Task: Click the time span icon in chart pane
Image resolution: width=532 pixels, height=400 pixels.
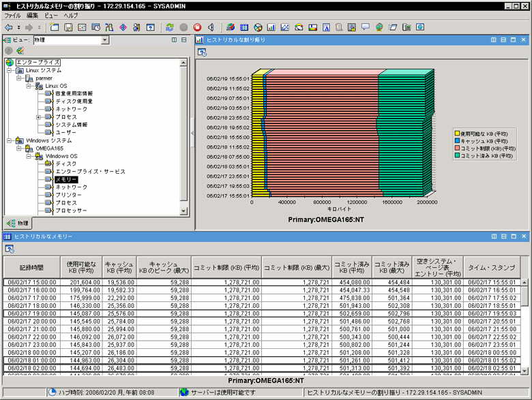Action: point(202,52)
